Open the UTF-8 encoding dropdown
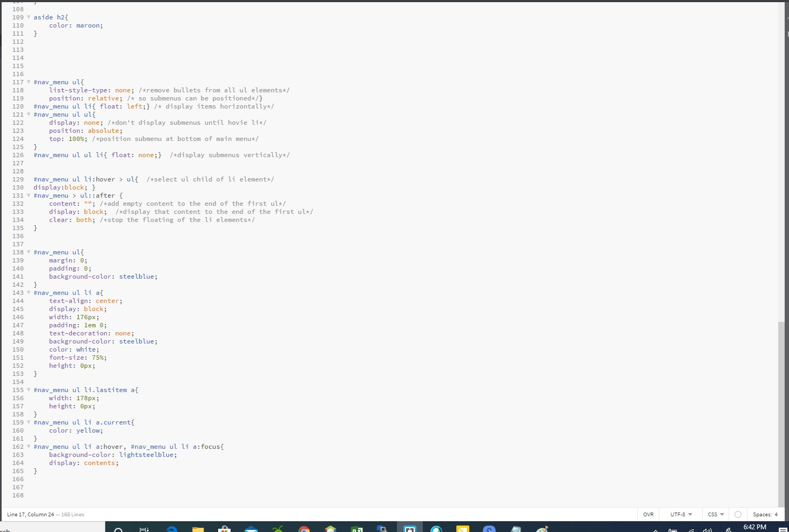Viewport: 789px width, 532px height. (x=681, y=515)
